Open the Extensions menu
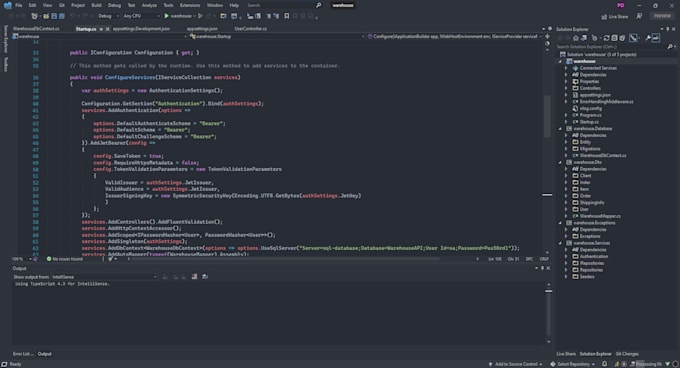This screenshot has width=680, height=368. [x=190, y=5]
